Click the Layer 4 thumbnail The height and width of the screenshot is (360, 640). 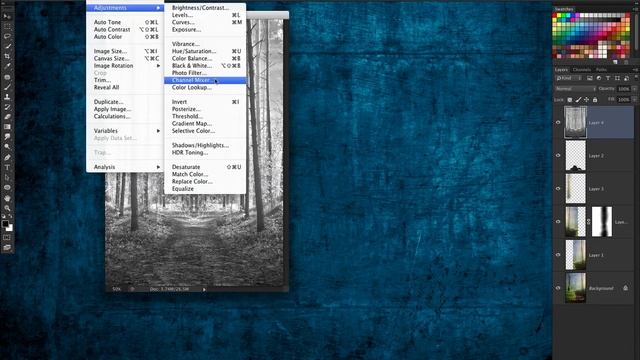point(576,122)
